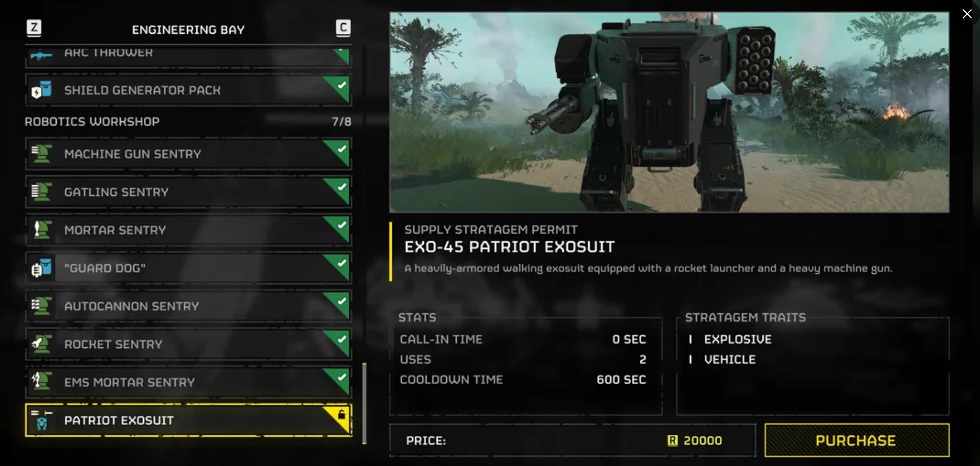Click the Patriot Exosuit mech icon
The image size is (980, 466).
(x=41, y=420)
